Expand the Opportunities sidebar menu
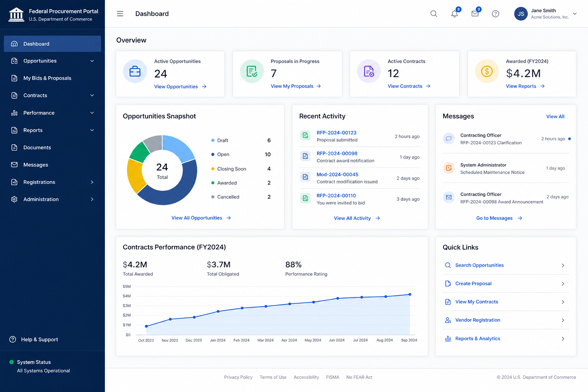Image resolution: width=588 pixels, height=392 pixels. point(52,61)
